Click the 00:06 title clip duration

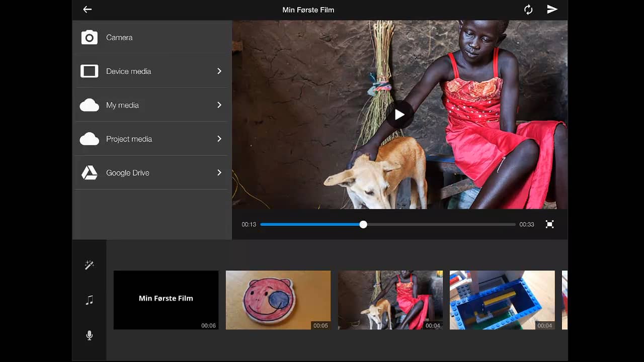pyautogui.click(x=209, y=326)
